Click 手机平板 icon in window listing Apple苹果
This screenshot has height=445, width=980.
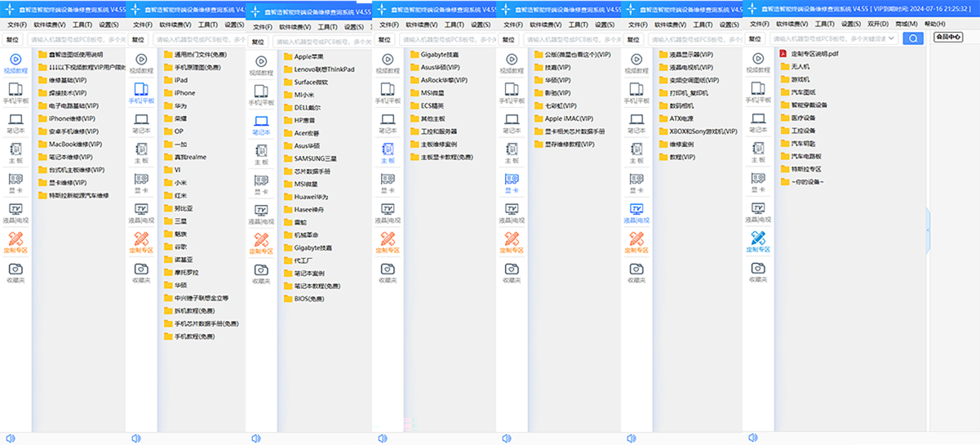point(261,91)
